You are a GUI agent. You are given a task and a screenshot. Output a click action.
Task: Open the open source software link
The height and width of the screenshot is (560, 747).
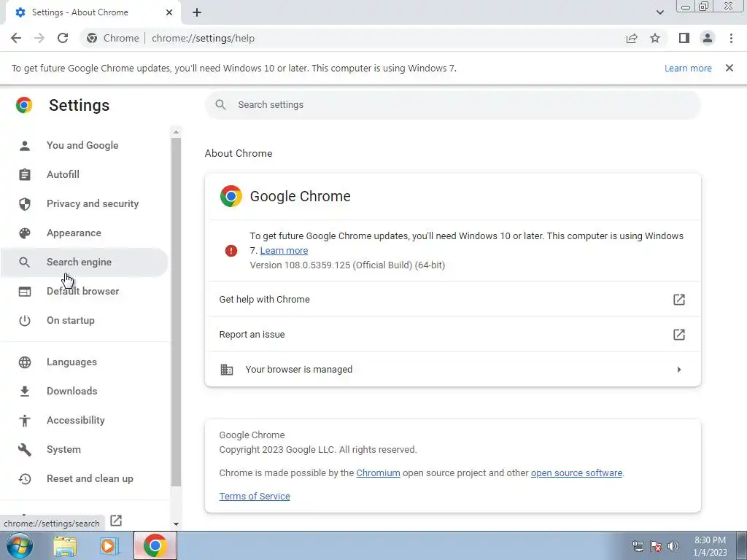click(576, 472)
